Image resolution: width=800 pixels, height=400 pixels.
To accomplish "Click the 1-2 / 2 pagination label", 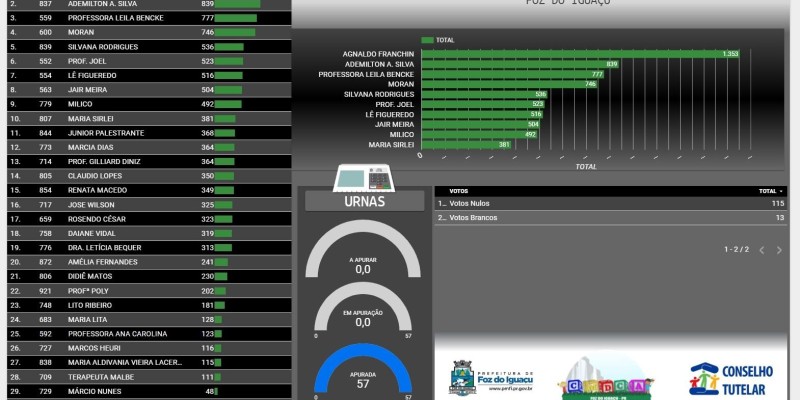I will click(x=736, y=249).
